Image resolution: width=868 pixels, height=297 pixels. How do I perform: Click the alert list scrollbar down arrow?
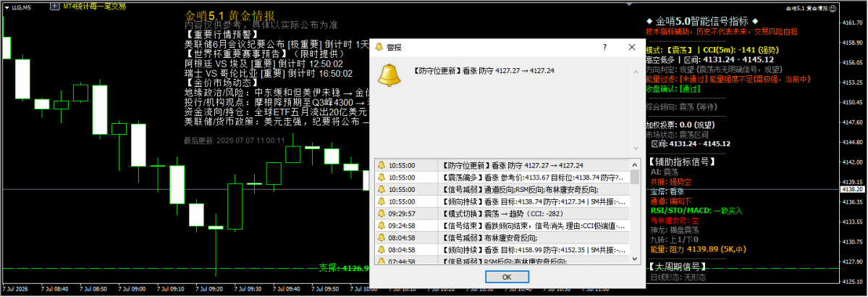[x=635, y=259]
